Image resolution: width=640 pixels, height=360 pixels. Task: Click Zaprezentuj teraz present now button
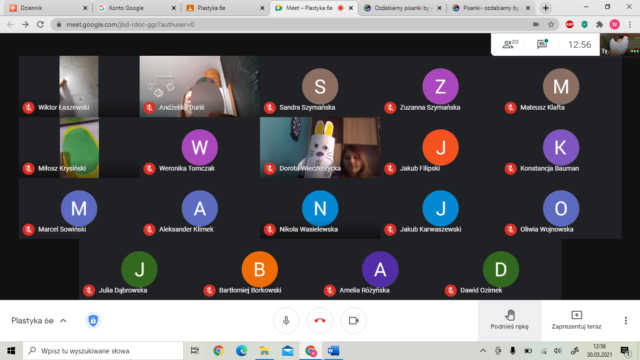tap(576, 320)
